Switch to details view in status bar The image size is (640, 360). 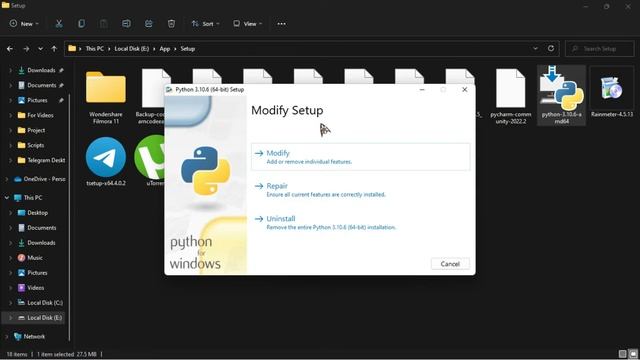(x=622, y=354)
